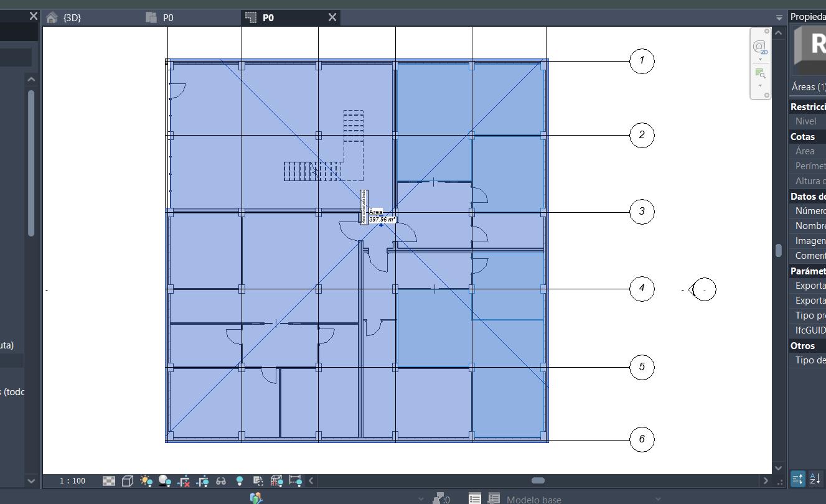Open the Visual Style cube icon
Image resolution: width=826 pixels, height=504 pixels.
point(128,480)
